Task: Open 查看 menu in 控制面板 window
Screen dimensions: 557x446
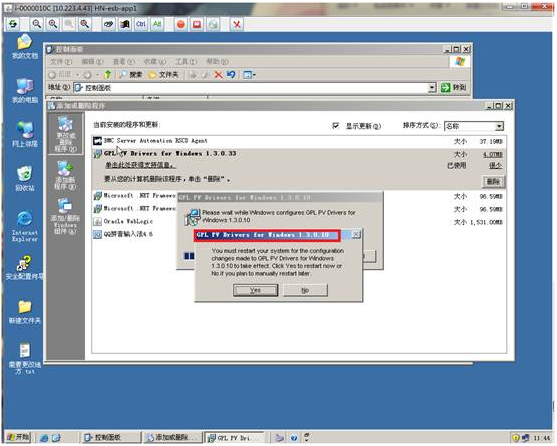Action: point(123,62)
